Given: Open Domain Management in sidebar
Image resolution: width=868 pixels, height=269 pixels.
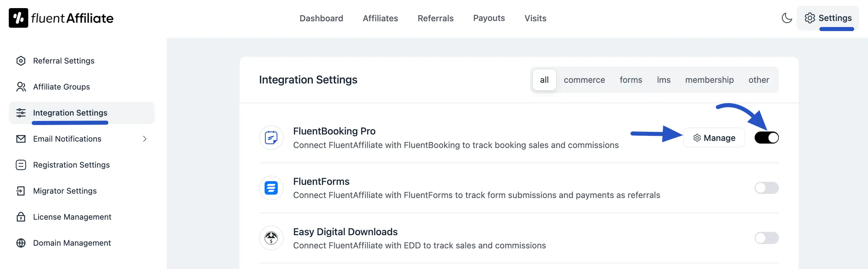Looking at the screenshot, I should click(x=72, y=243).
